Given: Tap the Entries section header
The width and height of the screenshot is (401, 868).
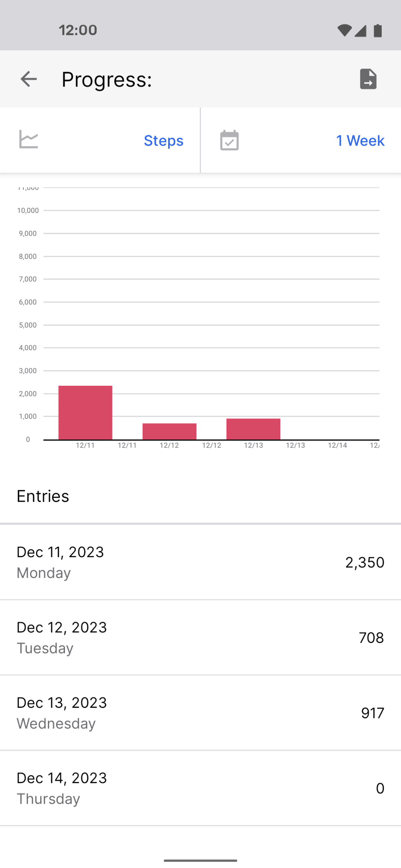Looking at the screenshot, I should click(43, 496).
